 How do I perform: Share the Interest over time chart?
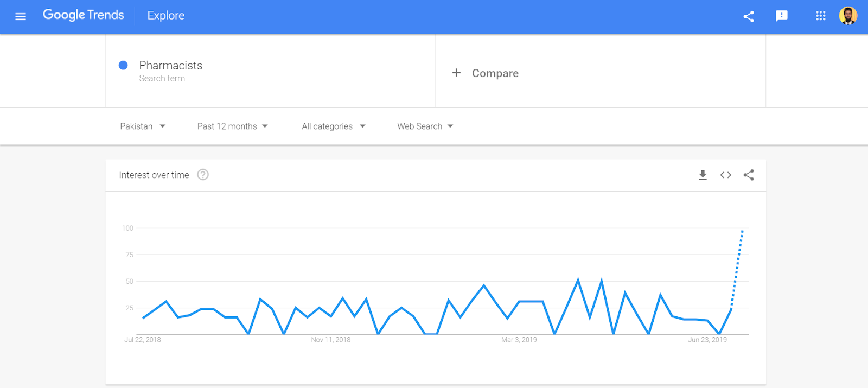(749, 175)
